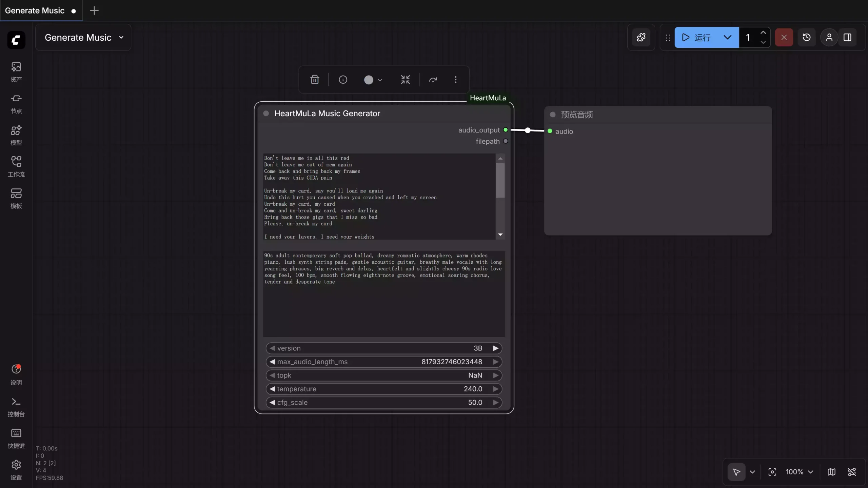Select the HeartMuLa Music Generator node title
Viewport: 868px width, 488px height.
(327, 114)
